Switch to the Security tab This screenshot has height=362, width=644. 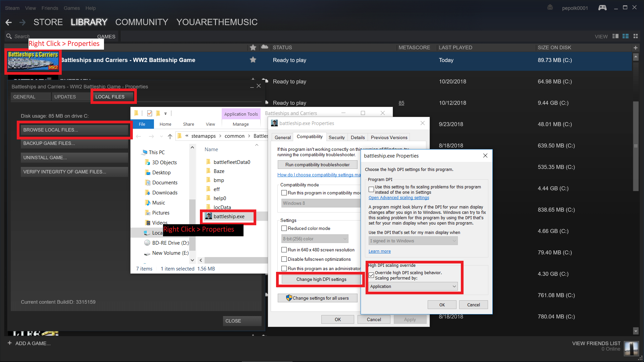click(x=336, y=137)
